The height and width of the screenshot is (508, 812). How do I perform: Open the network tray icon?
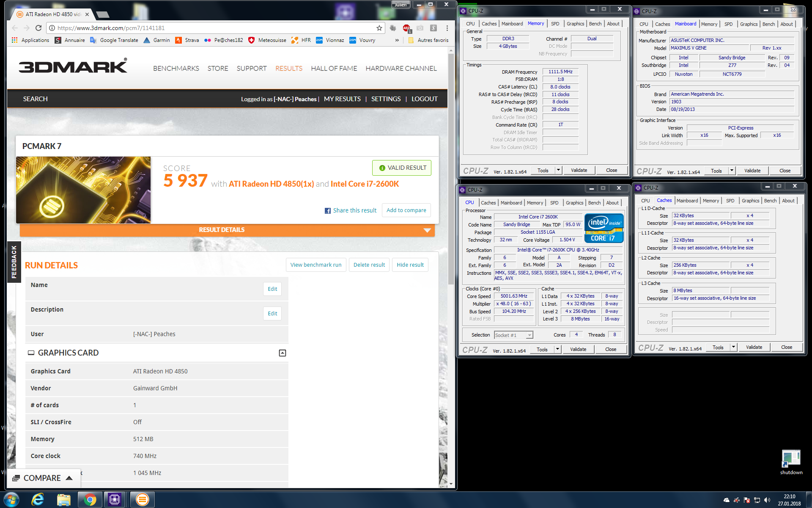click(757, 500)
